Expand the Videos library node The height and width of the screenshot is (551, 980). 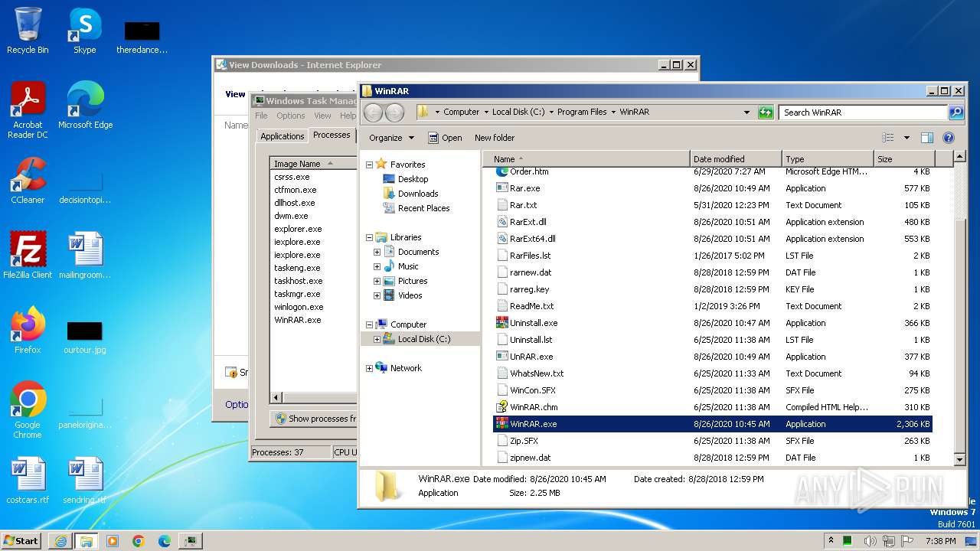[x=377, y=295]
